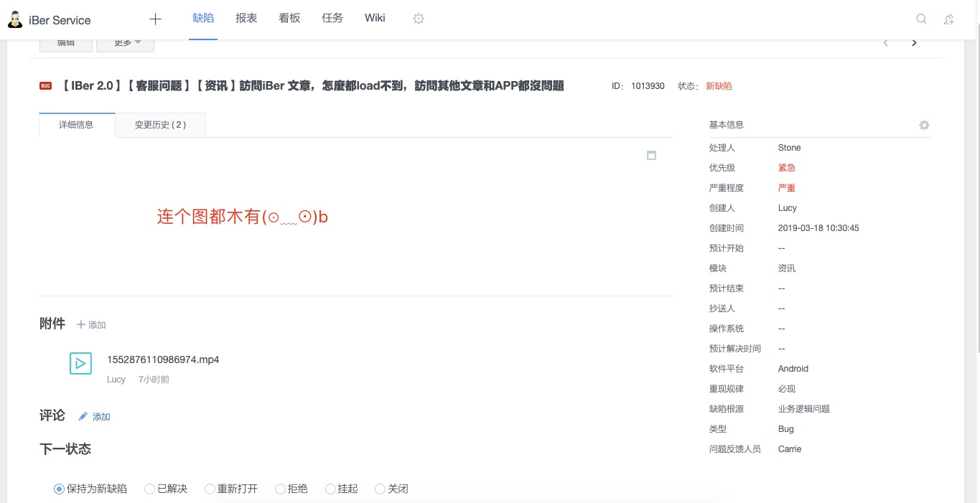Open the 看板 menu in top navigation

tap(289, 18)
